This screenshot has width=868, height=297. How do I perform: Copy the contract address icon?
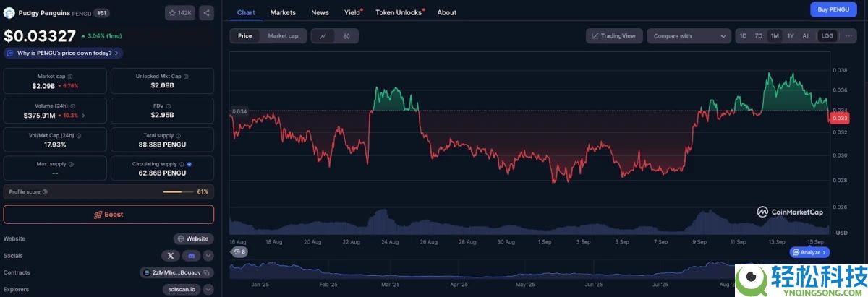(x=206, y=273)
